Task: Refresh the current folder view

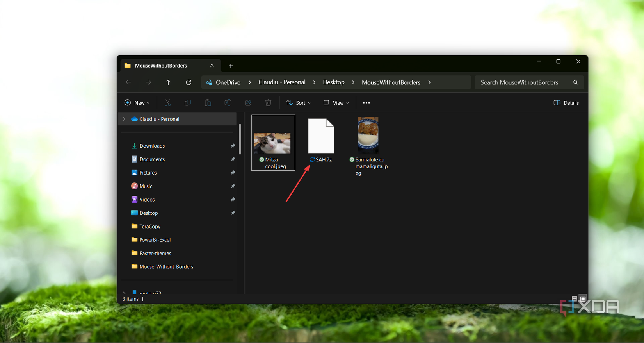Action: pos(189,82)
